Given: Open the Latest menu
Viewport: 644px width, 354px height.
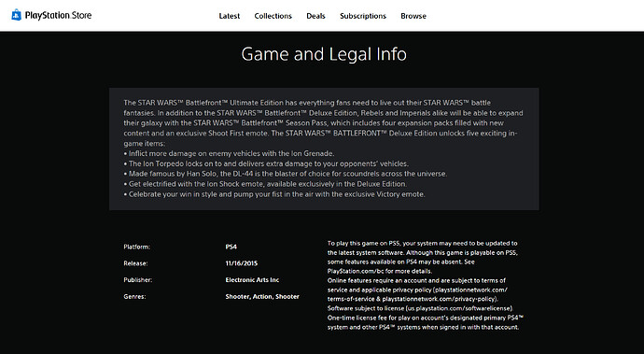Looking at the screenshot, I should click(230, 16).
